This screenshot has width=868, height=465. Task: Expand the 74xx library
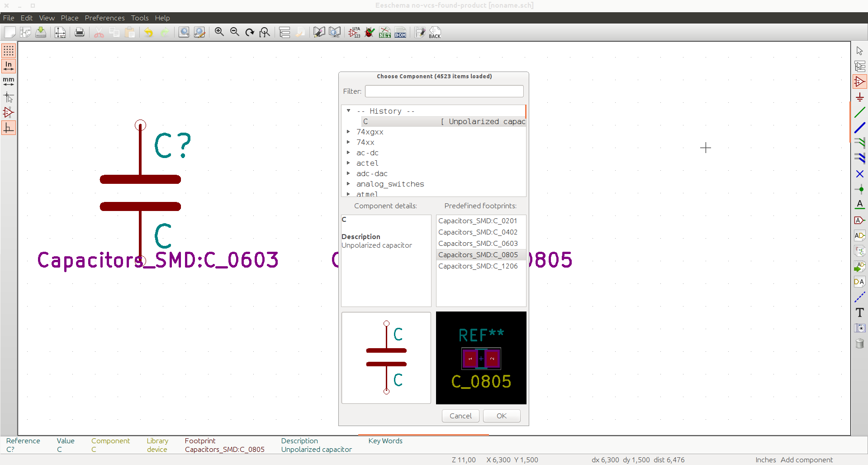pyautogui.click(x=348, y=142)
